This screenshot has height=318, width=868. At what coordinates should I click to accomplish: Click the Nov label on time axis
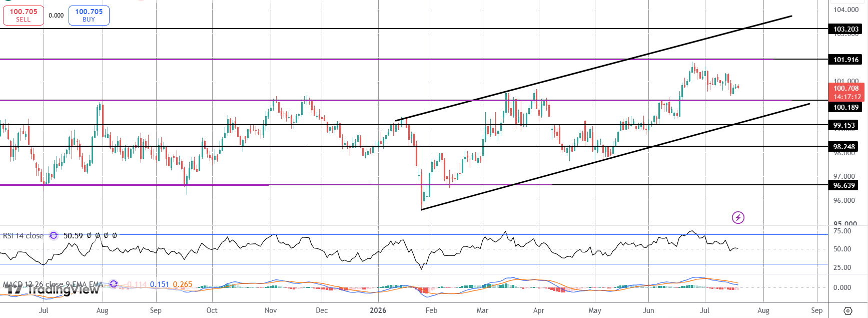[271, 310]
